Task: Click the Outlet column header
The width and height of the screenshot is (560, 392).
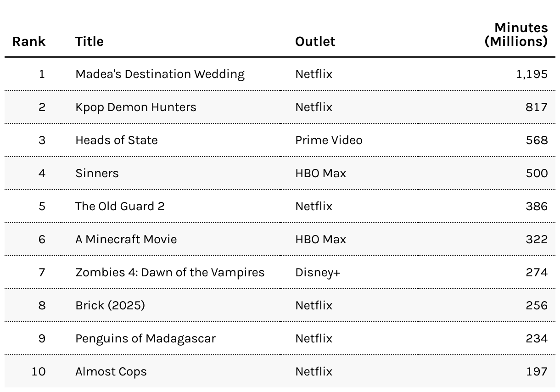Action: click(315, 41)
